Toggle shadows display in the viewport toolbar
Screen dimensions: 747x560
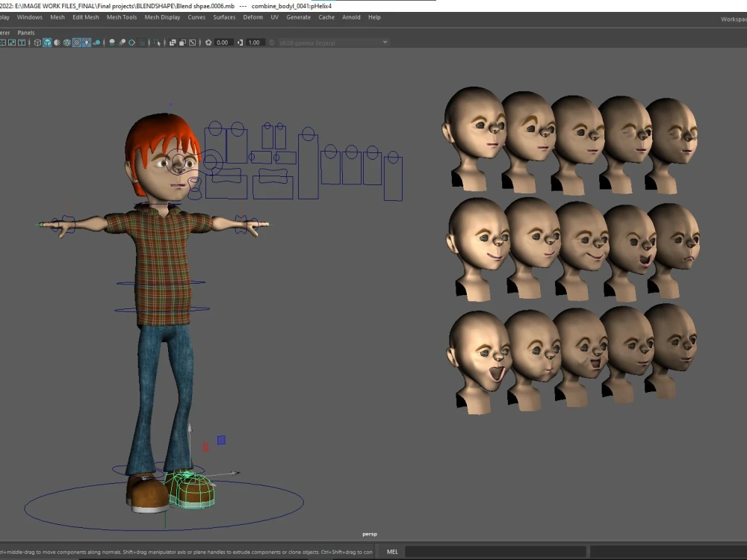click(97, 43)
